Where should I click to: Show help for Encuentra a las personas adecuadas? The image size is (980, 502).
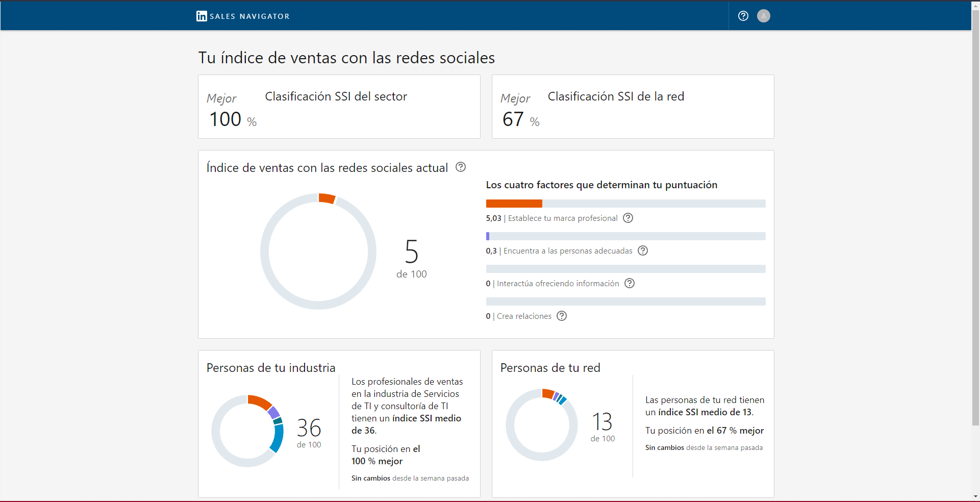pos(643,250)
